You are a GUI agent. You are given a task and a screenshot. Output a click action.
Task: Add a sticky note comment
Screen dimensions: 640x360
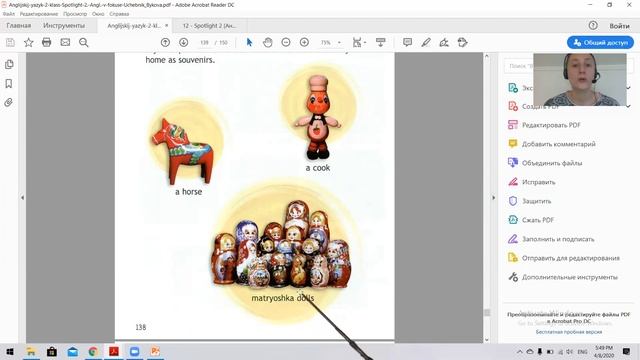tap(407, 42)
